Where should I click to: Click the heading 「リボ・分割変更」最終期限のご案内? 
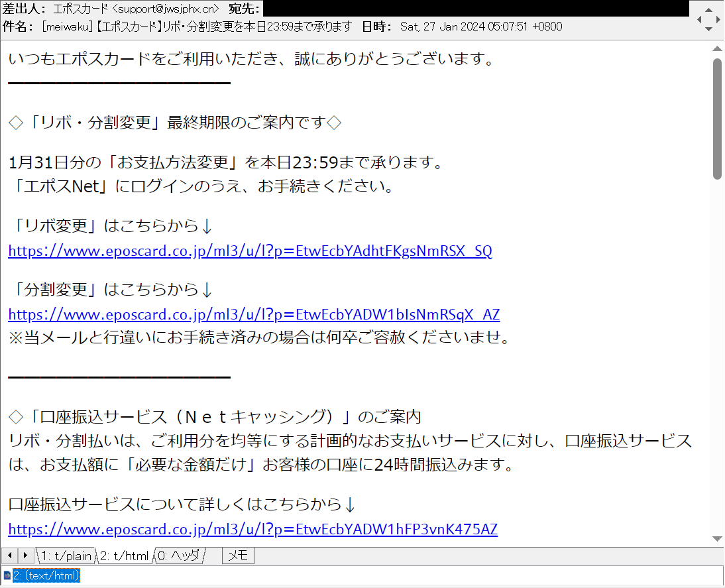(x=175, y=123)
